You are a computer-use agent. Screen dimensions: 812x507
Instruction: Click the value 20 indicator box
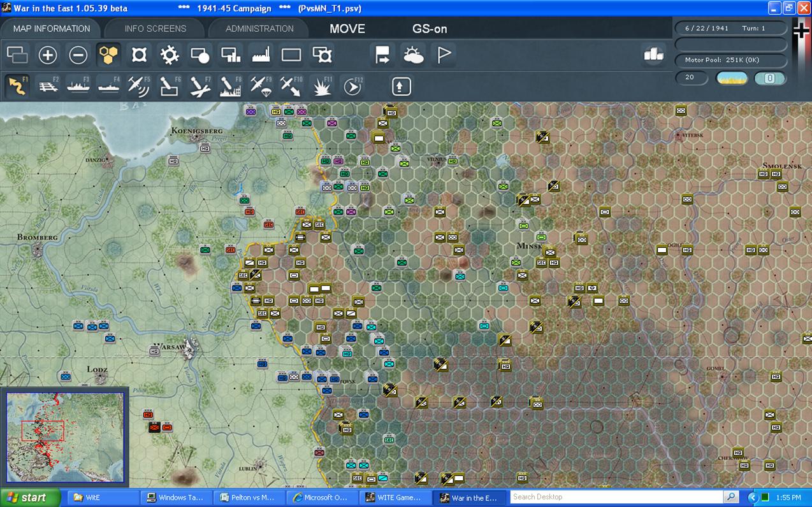point(692,78)
